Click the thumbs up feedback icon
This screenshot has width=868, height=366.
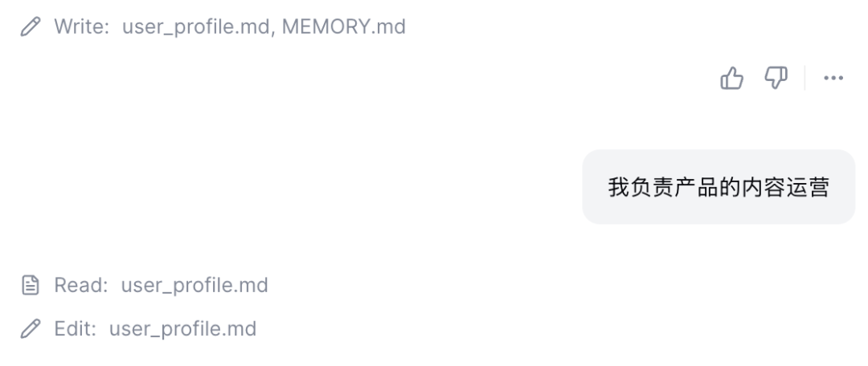click(x=731, y=78)
